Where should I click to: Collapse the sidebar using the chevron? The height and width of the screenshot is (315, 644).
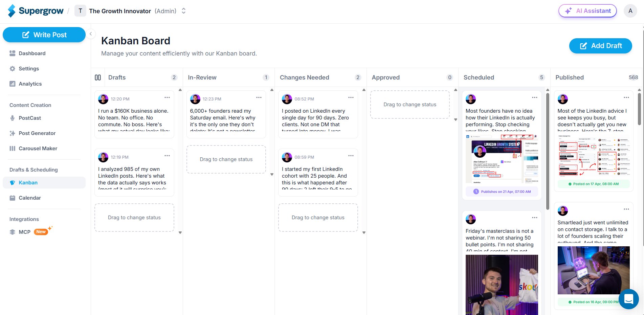pyautogui.click(x=91, y=34)
